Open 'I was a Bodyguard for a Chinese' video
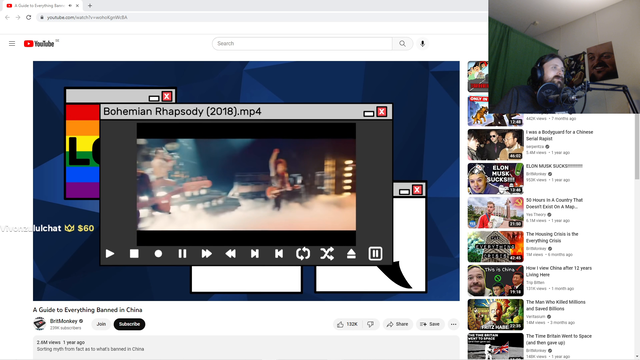 click(x=559, y=136)
